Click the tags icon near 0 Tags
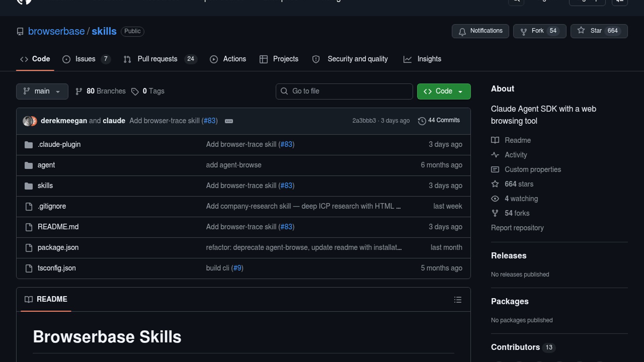 coord(135,92)
